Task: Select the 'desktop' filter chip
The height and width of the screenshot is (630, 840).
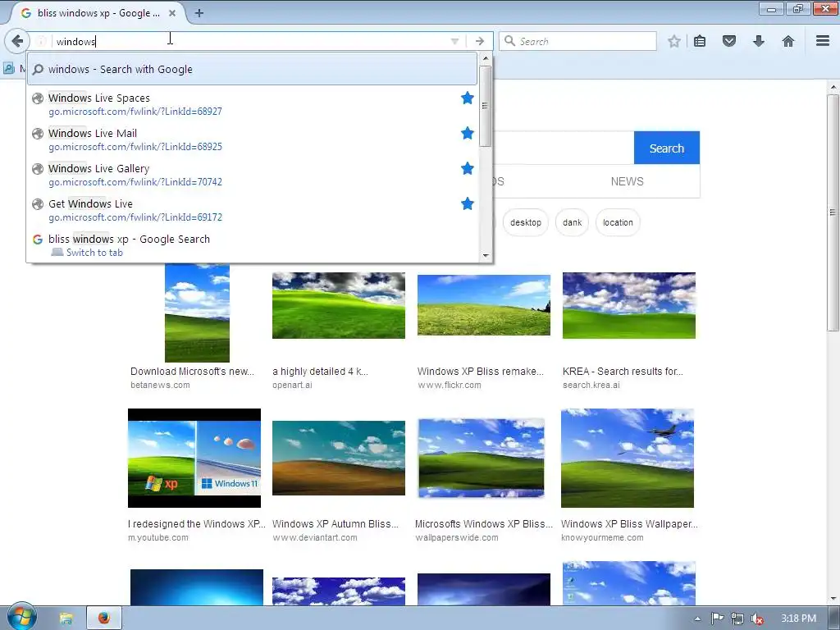Action: pyautogui.click(x=525, y=222)
